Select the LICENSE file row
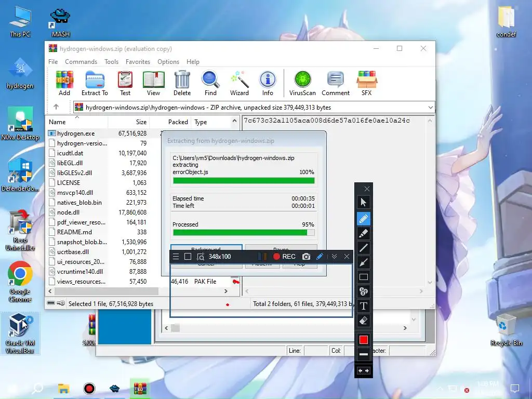Screen dimensions: 532x399 coord(68,182)
